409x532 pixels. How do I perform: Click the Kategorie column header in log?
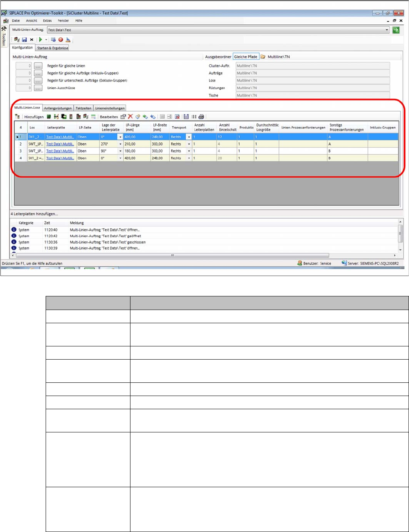tap(26, 223)
